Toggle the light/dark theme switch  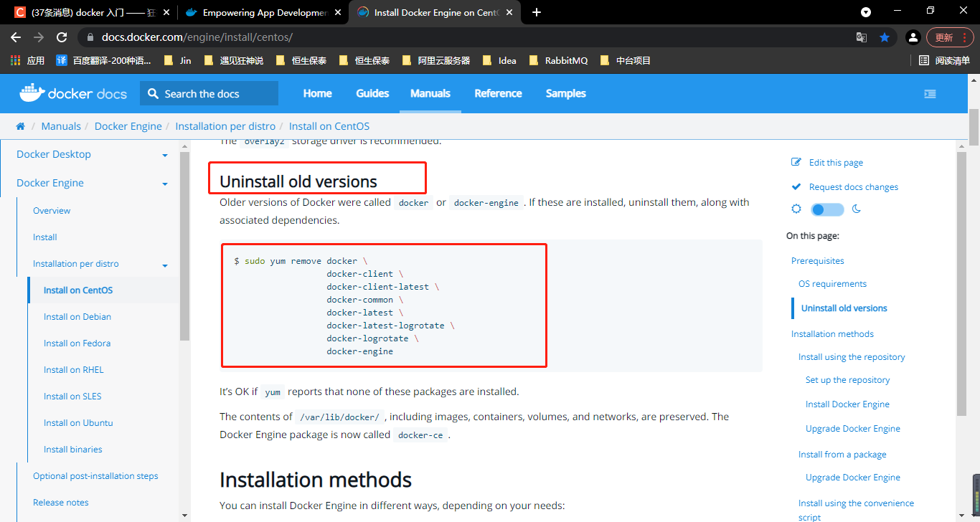[827, 209]
